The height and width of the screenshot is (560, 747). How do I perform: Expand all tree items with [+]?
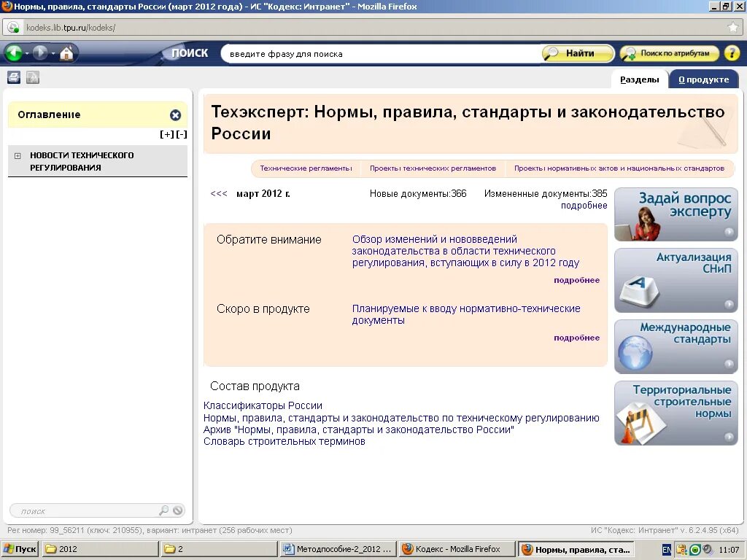click(x=167, y=134)
